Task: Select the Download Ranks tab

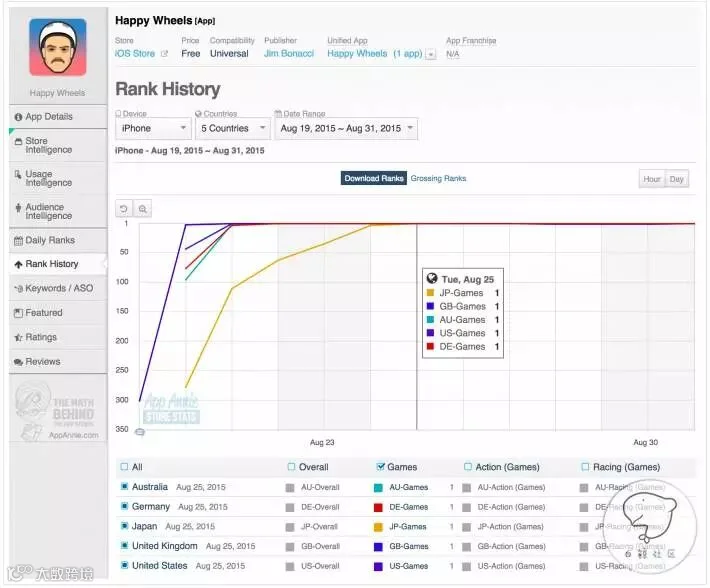Action: [374, 178]
